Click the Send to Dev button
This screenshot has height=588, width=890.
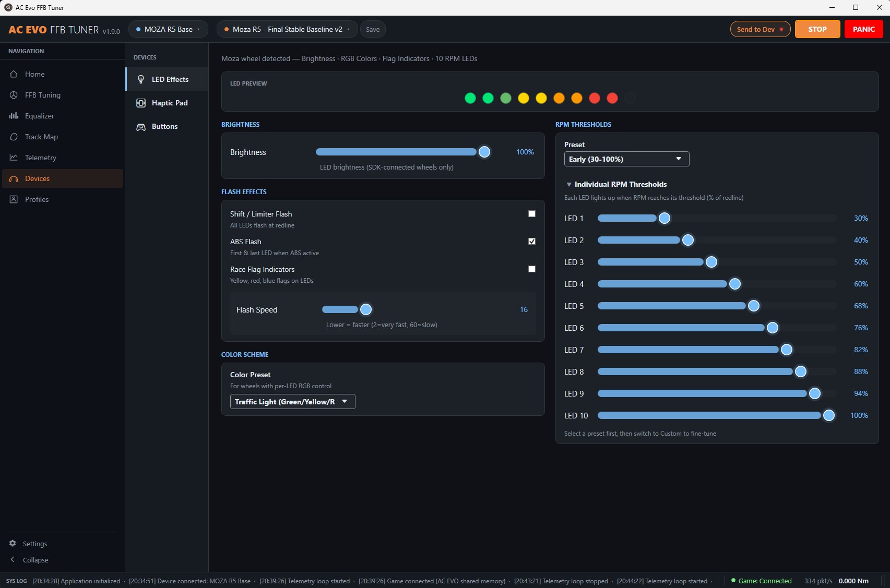[760, 29]
